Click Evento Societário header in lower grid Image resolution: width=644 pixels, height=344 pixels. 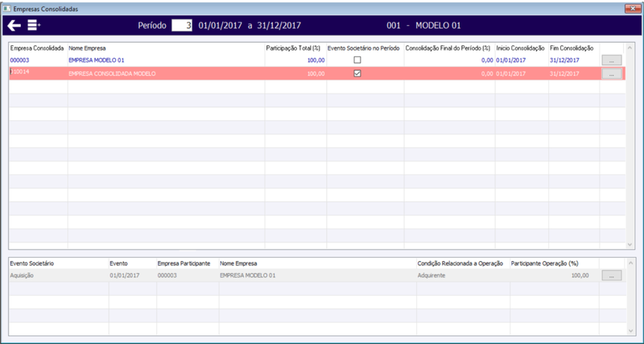(x=31, y=263)
